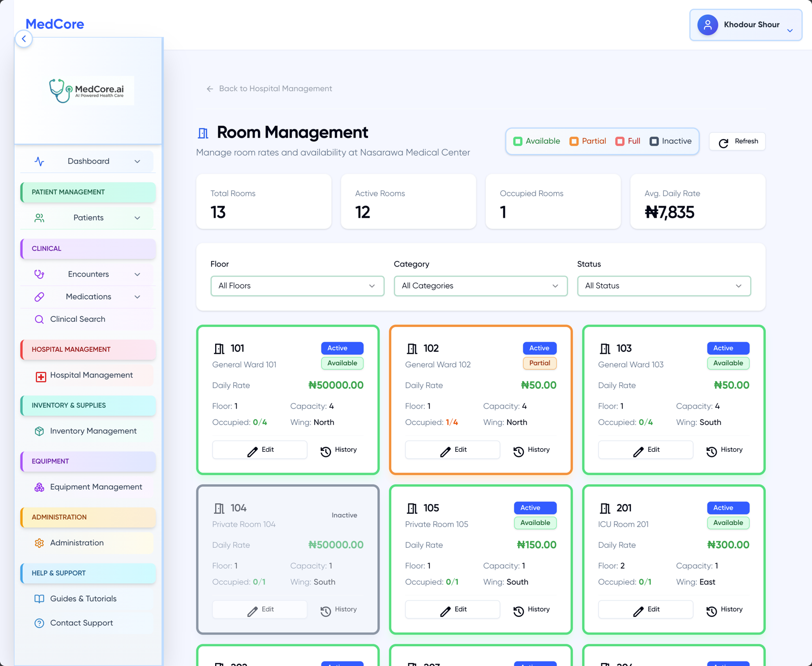Open the All Floors dropdown
This screenshot has width=812, height=666.
point(297,286)
